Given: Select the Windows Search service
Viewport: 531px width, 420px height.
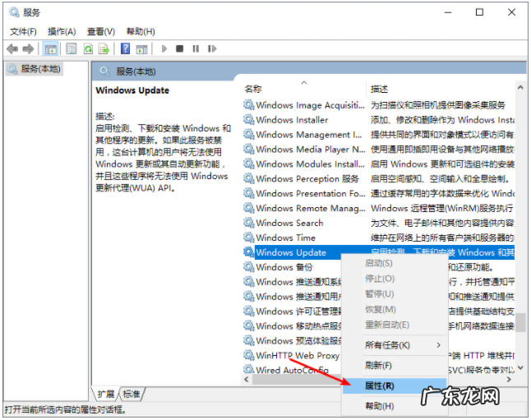Looking at the screenshot, I should click(x=290, y=223).
